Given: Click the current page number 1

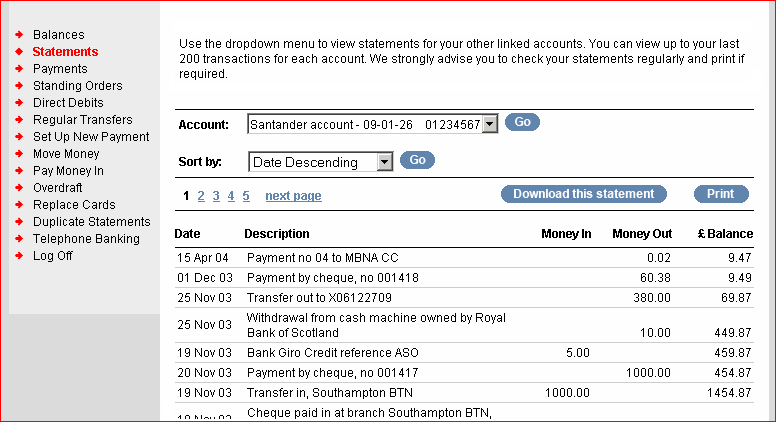Looking at the screenshot, I should [186, 196].
